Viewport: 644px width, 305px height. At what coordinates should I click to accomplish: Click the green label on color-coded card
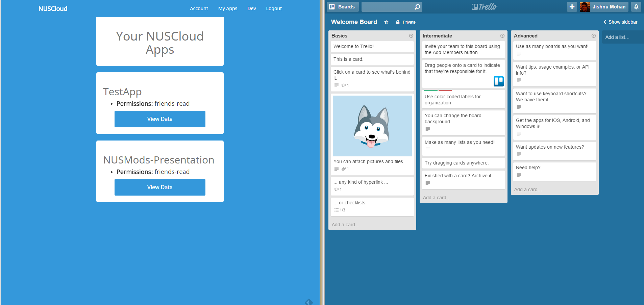click(x=431, y=91)
